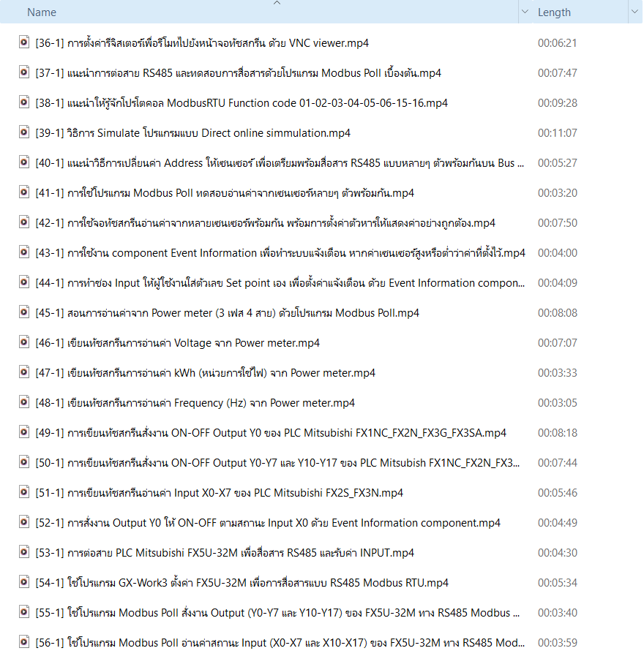
Task: Select [52-1] Output Y0 Event Information filename
Action: click(x=268, y=523)
